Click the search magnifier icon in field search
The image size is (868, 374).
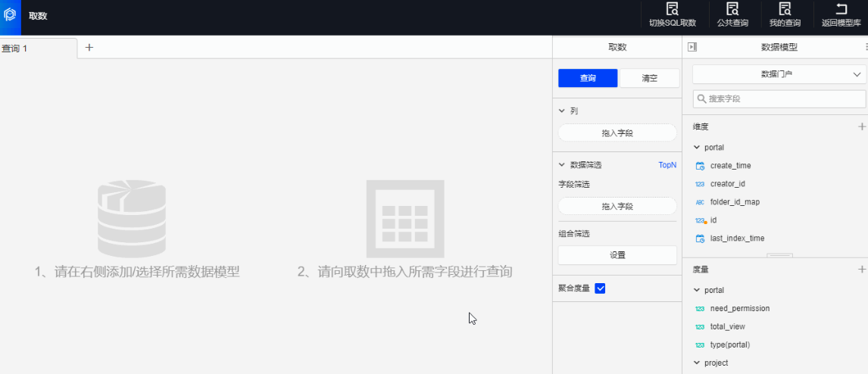coord(701,99)
